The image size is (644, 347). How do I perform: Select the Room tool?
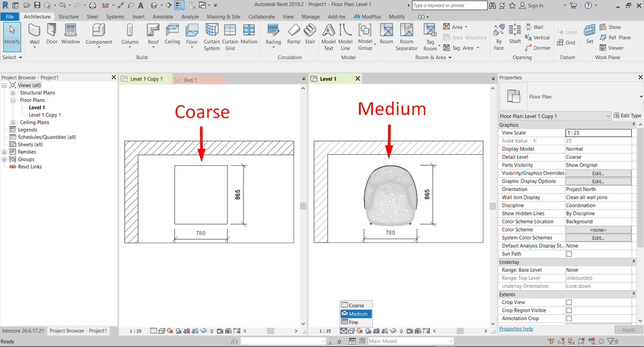pos(386,34)
